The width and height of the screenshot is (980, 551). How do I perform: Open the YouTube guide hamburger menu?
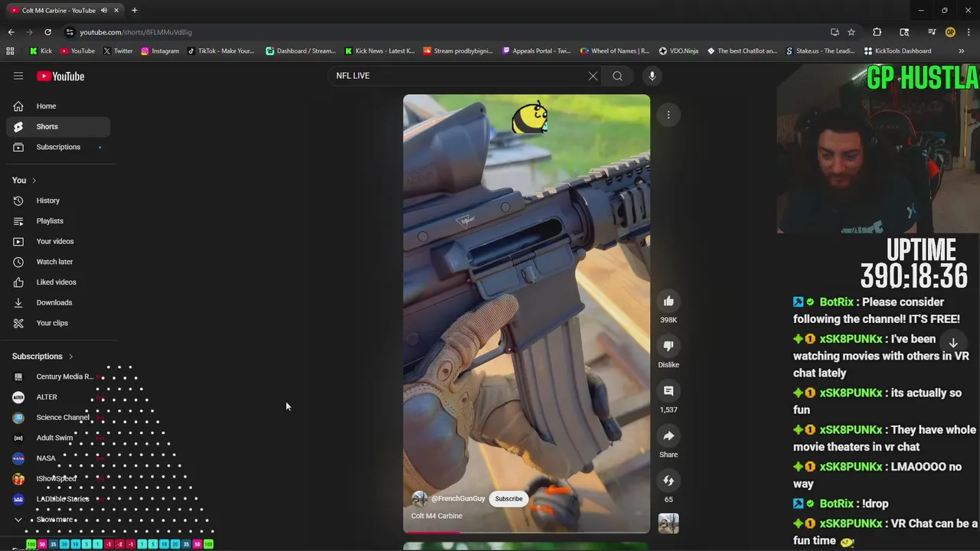[18, 76]
